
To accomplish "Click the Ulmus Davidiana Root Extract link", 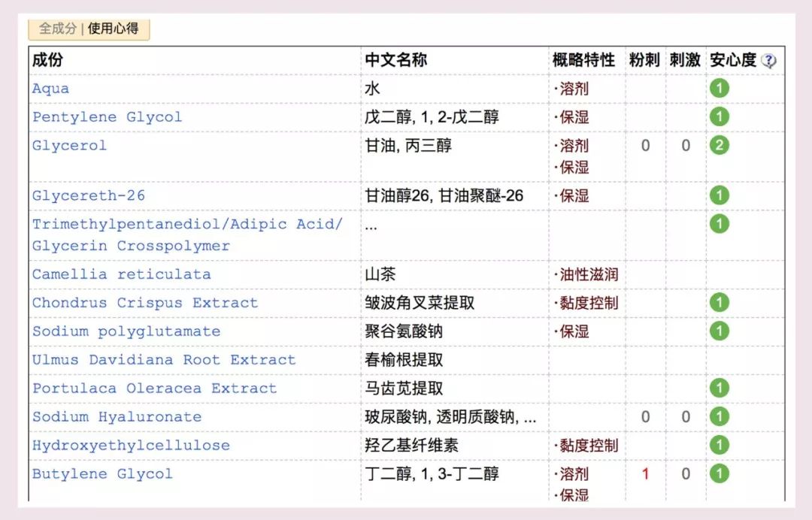I will pos(162,359).
